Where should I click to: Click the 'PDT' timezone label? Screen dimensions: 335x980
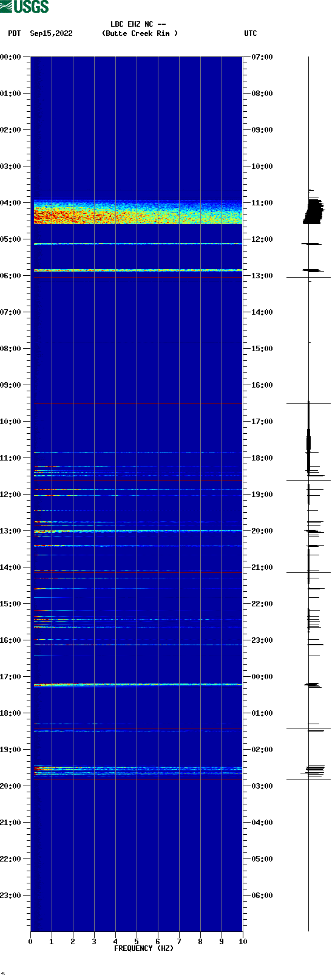click(14, 33)
